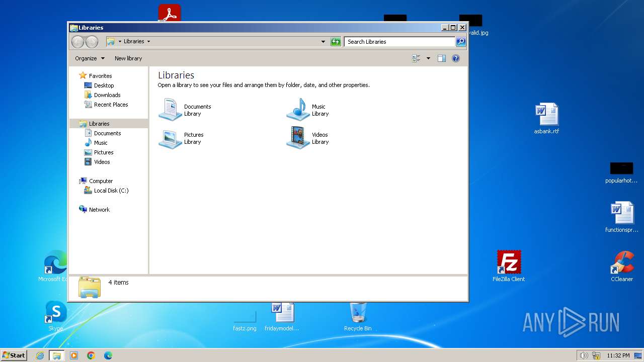Open the Videos library icon

pyautogui.click(x=298, y=138)
